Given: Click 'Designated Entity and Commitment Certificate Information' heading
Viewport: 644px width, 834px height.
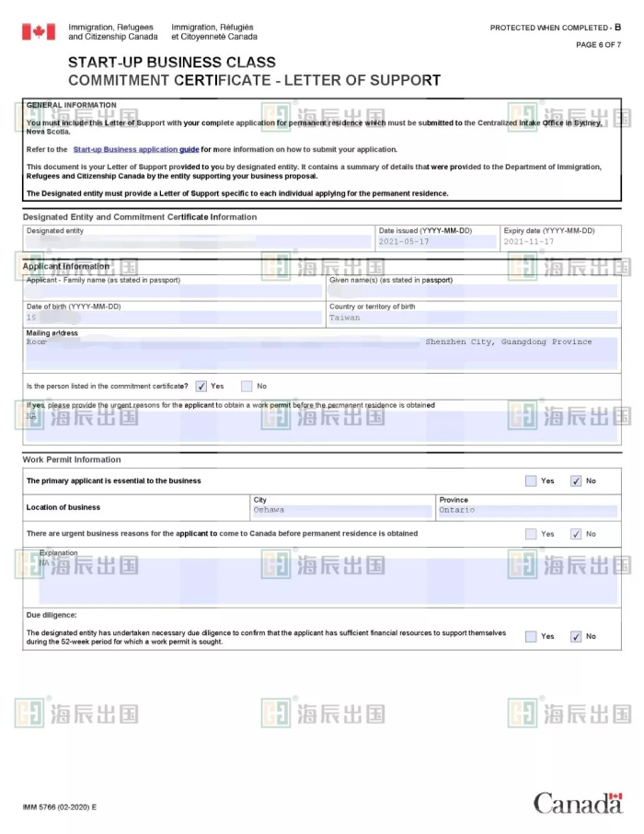Looking at the screenshot, I should tap(139, 217).
